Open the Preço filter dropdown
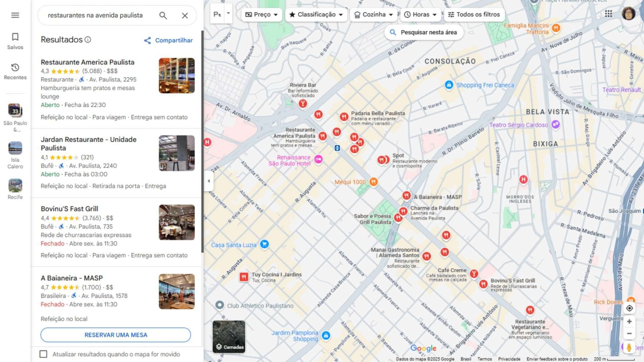 [261, 14]
